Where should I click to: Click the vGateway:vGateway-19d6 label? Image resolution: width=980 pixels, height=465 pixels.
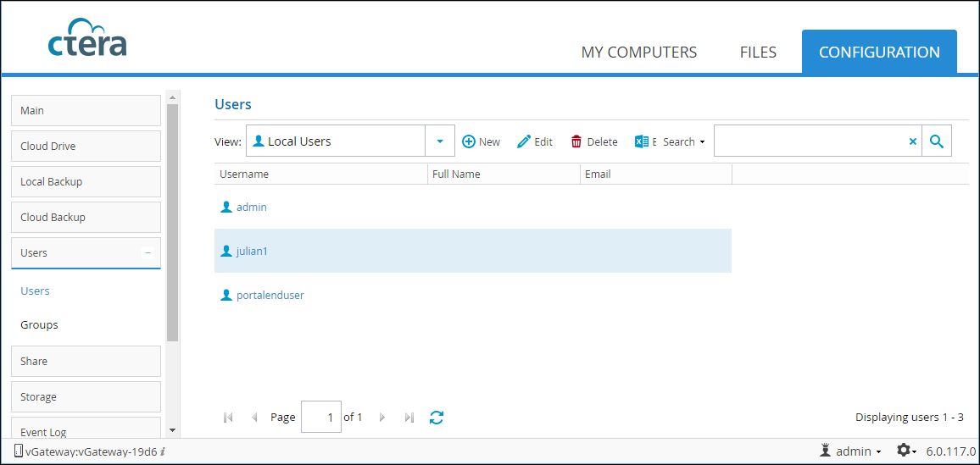(x=91, y=451)
